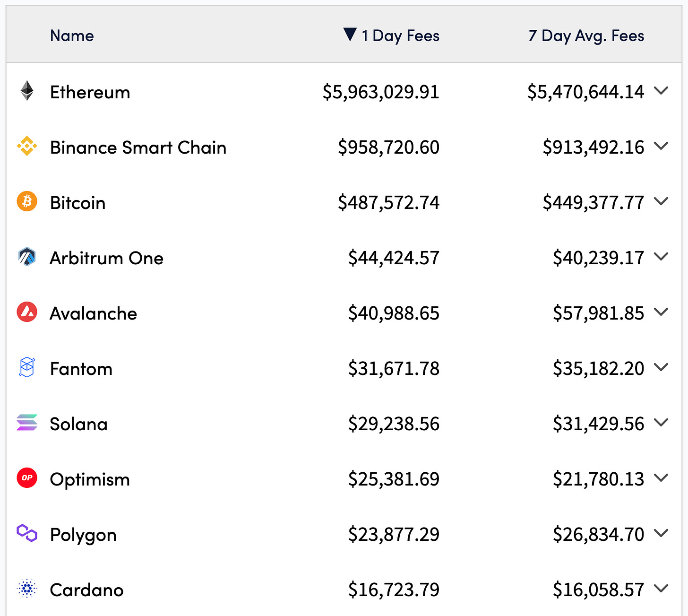Image resolution: width=688 pixels, height=616 pixels.
Task: Click the Solana striped logo icon
Action: 27,423
